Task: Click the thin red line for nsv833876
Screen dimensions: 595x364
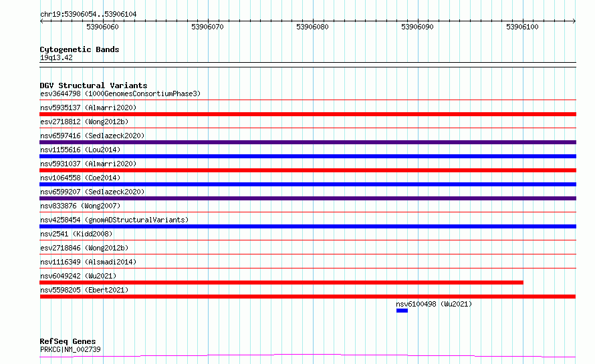Action: point(308,212)
